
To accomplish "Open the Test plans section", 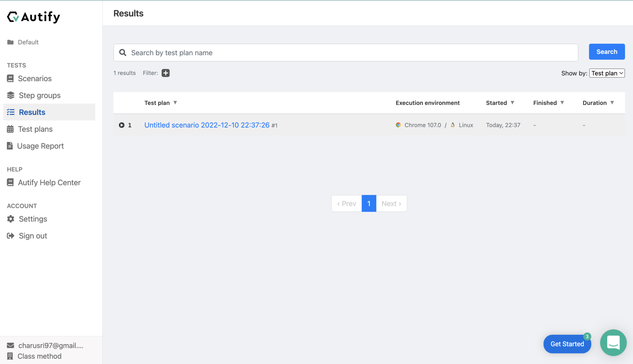I will tap(35, 129).
